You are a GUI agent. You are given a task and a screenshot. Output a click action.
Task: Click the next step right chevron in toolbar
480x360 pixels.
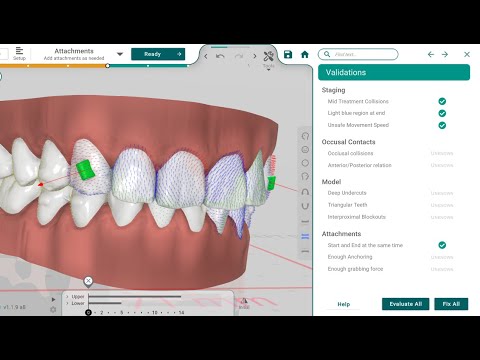(x=255, y=56)
